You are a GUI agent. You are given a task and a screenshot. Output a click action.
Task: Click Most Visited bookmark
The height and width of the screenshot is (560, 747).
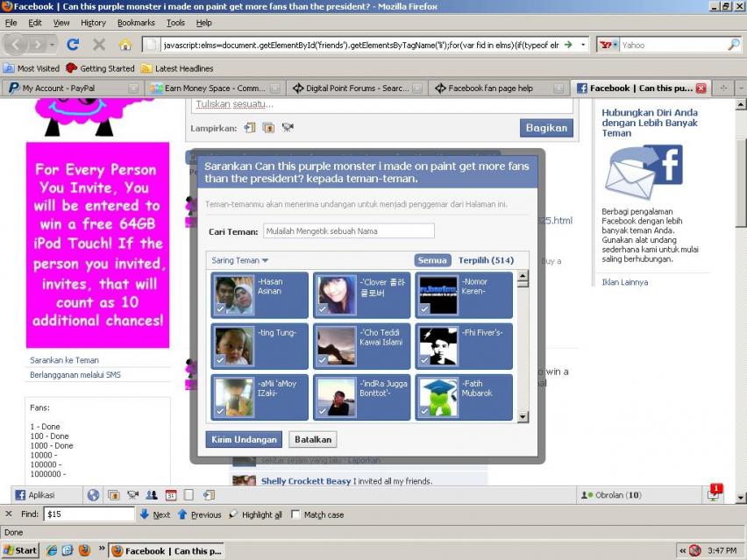coord(32,68)
